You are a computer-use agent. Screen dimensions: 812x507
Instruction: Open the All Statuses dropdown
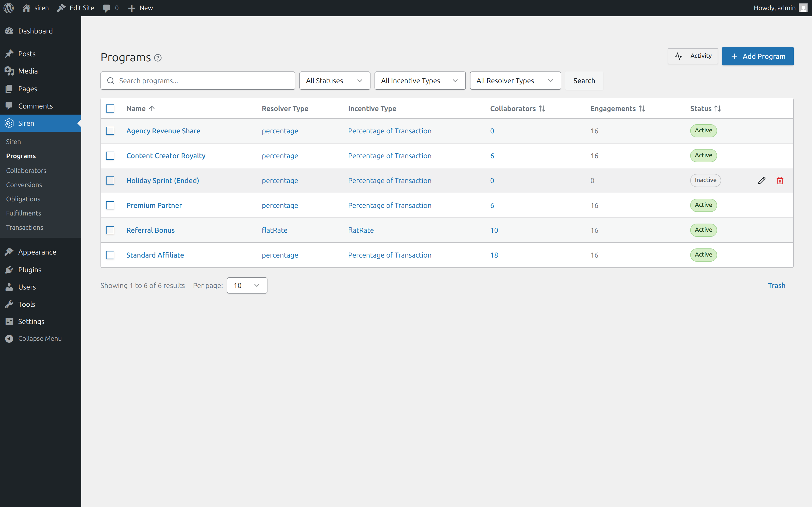point(334,80)
